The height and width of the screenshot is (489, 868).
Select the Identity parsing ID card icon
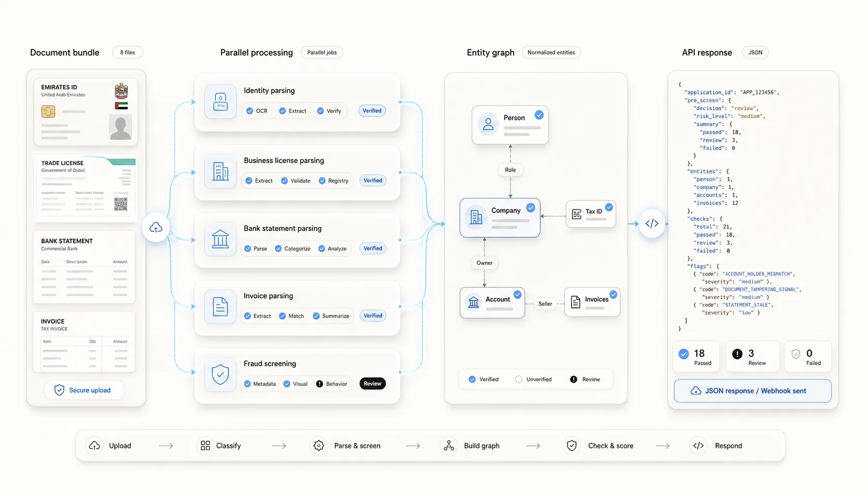221,102
